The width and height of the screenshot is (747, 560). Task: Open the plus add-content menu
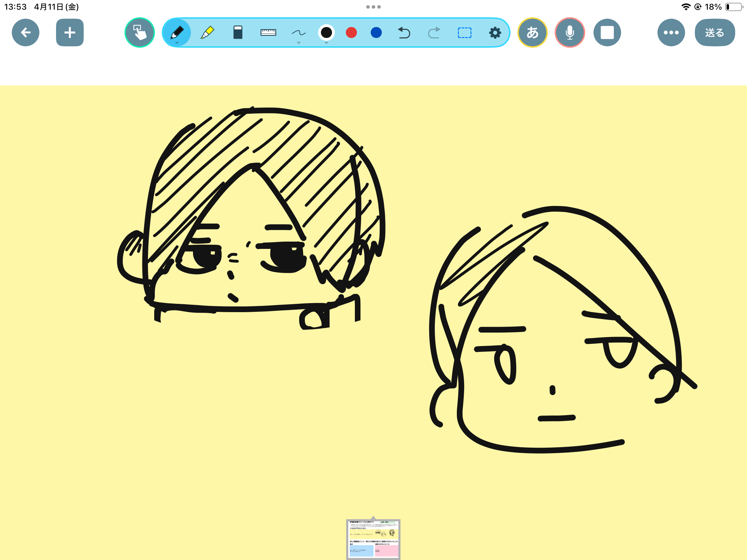coord(70,32)
